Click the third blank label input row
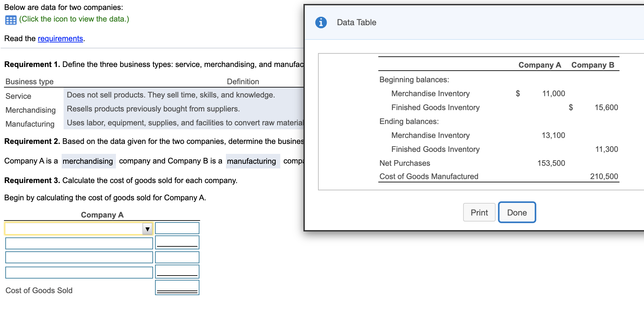644x319 pixels. [79, 257]
